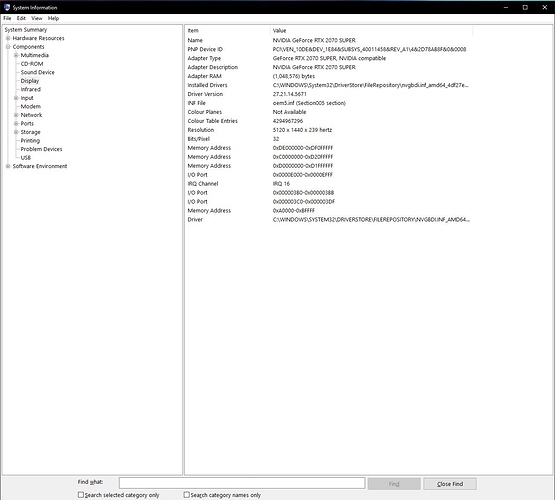Select the Hardware Resources label
555x500 pixels.
click(x=39, y=38)
